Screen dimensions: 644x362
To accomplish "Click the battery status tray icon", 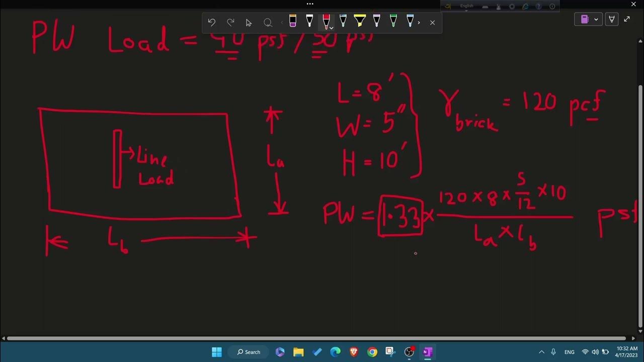I will click(605, 352).
